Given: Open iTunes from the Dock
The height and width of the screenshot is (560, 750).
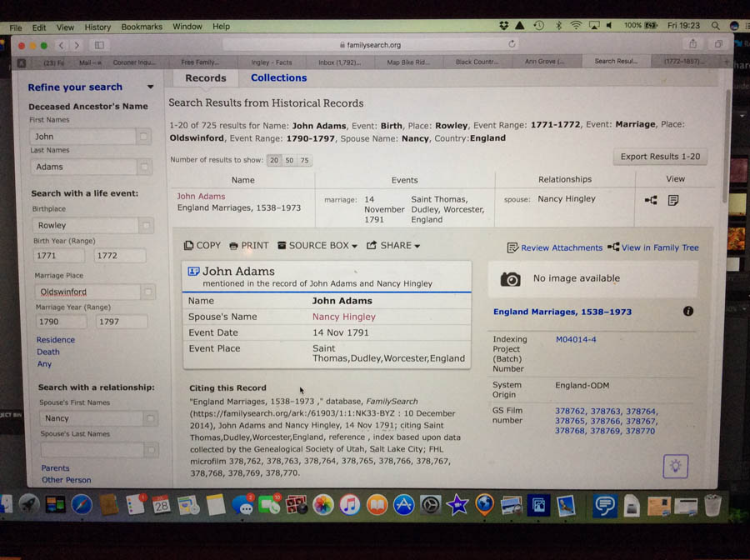Looking at the screenshot, I should coord(350,505).
